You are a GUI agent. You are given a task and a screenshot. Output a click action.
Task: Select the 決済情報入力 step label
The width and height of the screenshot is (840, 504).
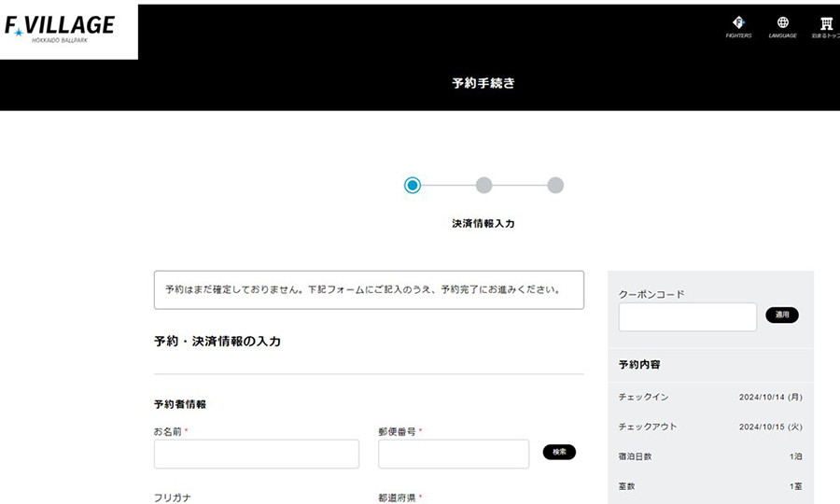pos(483,223)
